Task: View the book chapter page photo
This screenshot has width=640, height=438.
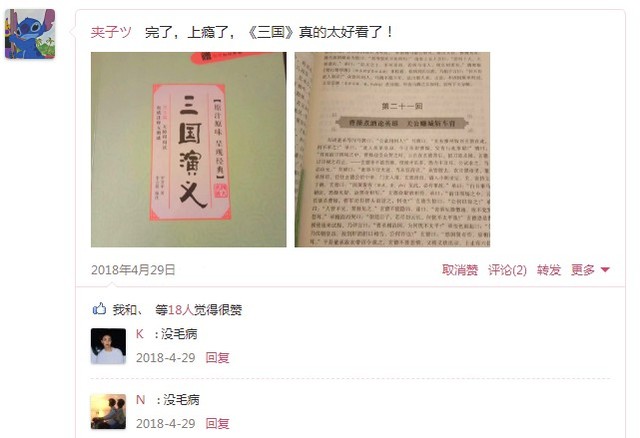Action: point(392,149)
